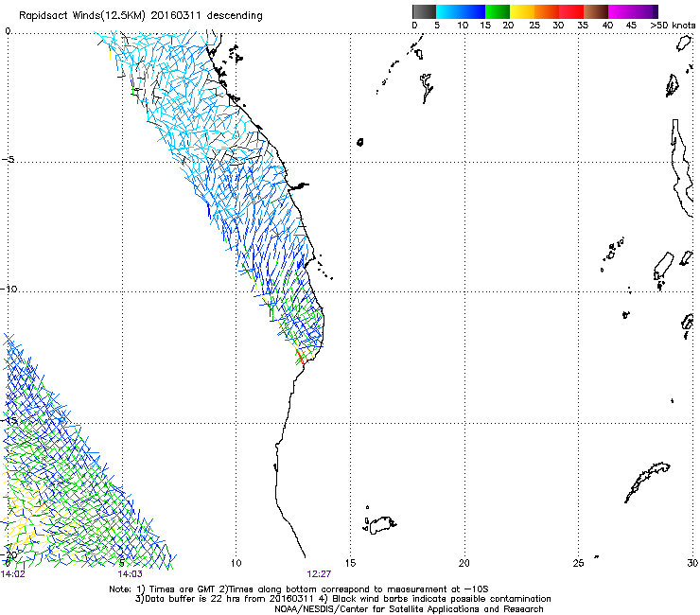Screen dimensions: 700x615
Task: Click the '40' label under the color scale
Action: coord(607,26)
